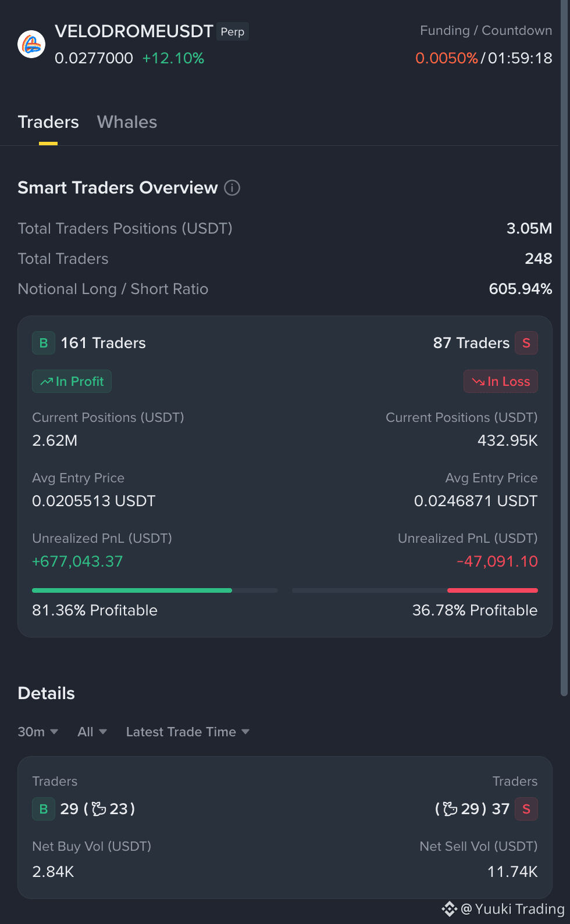Click the whale icon next to 23
570x924 pixels.
(99, 809)
